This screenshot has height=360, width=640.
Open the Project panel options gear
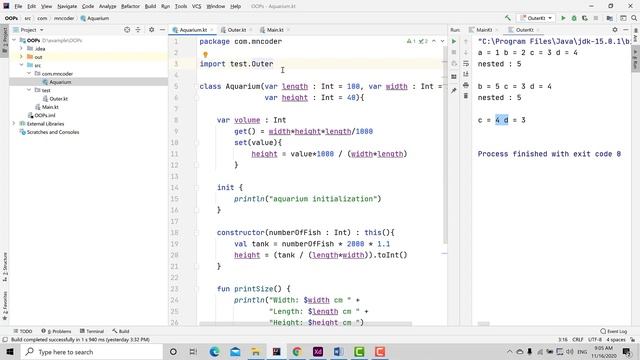click(x=151, y=29)
